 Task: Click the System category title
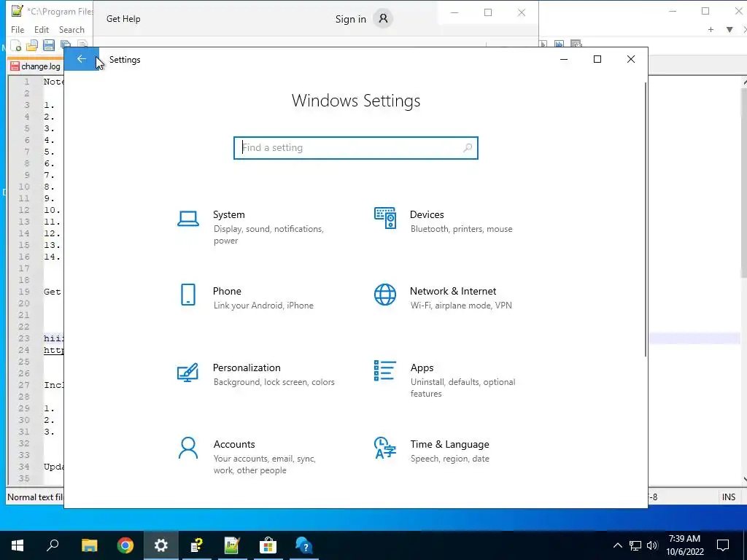coord(228,215)
